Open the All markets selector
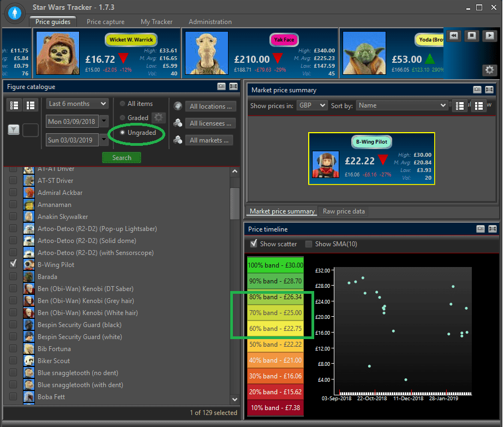Screen dimensions: 504x427 point(209,140)
